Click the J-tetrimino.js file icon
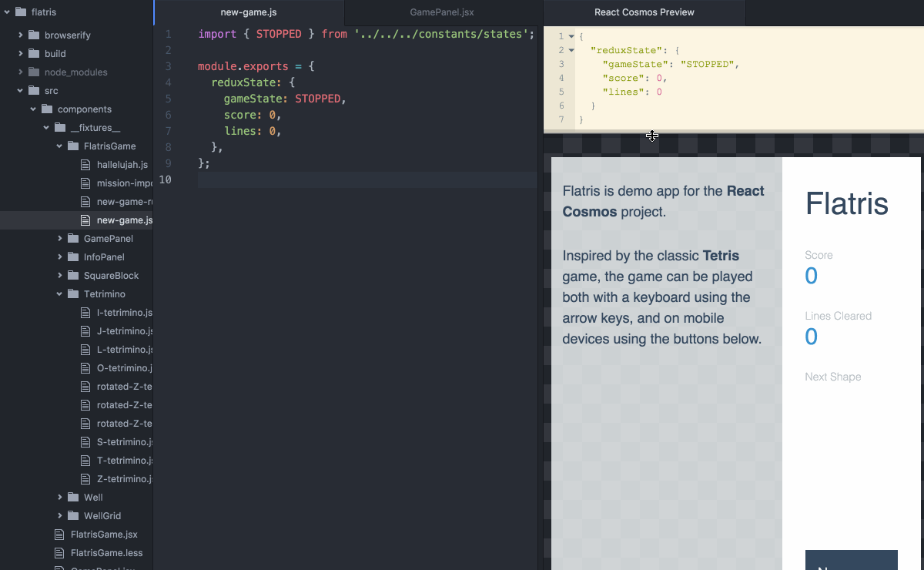Screen dimensions: 924x570 pos(85,331)
